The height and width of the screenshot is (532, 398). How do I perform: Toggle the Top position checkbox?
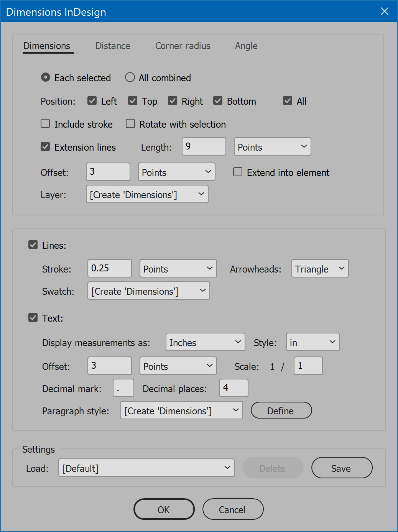[x=133, y=101]
